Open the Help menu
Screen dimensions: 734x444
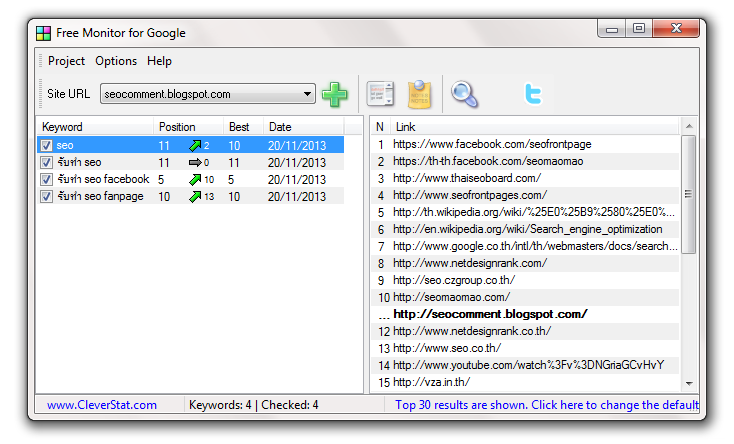(159, 61)
